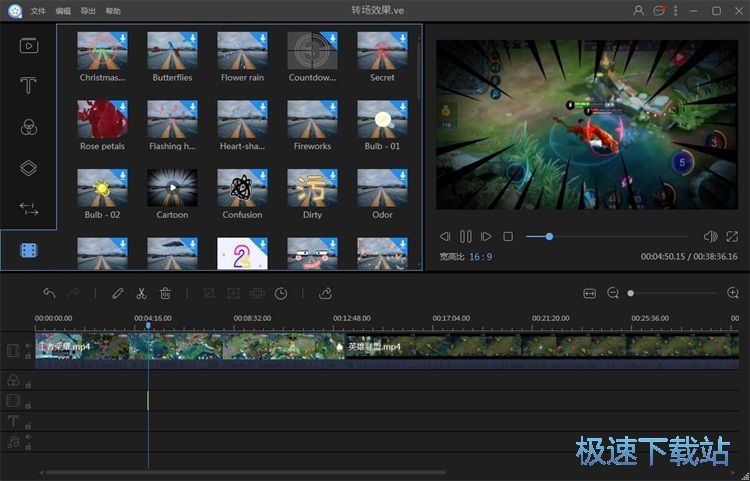
Task: Select the Elements filmstrip sidebar tab
Action: pyautogui.click(x=29, y=250)
